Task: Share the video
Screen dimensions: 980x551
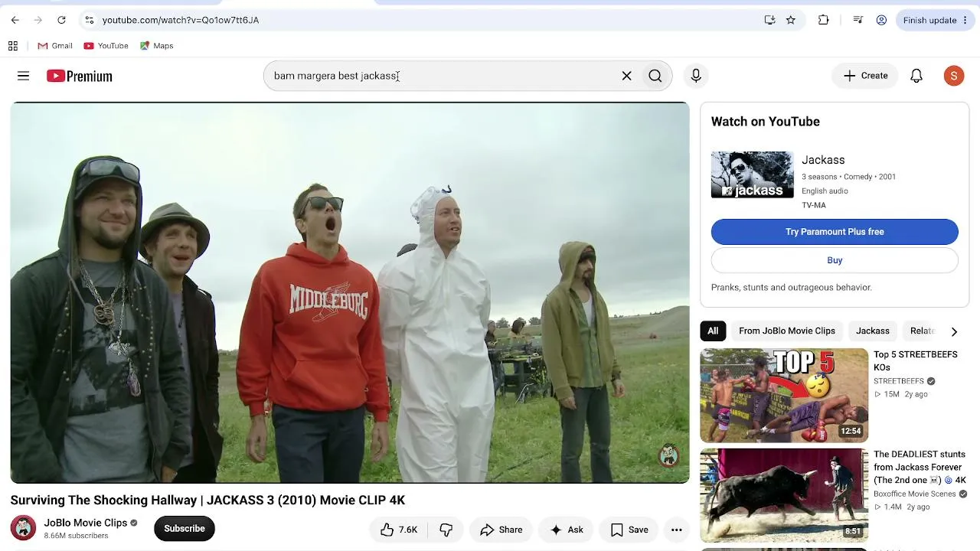Action: pos(501,530)
